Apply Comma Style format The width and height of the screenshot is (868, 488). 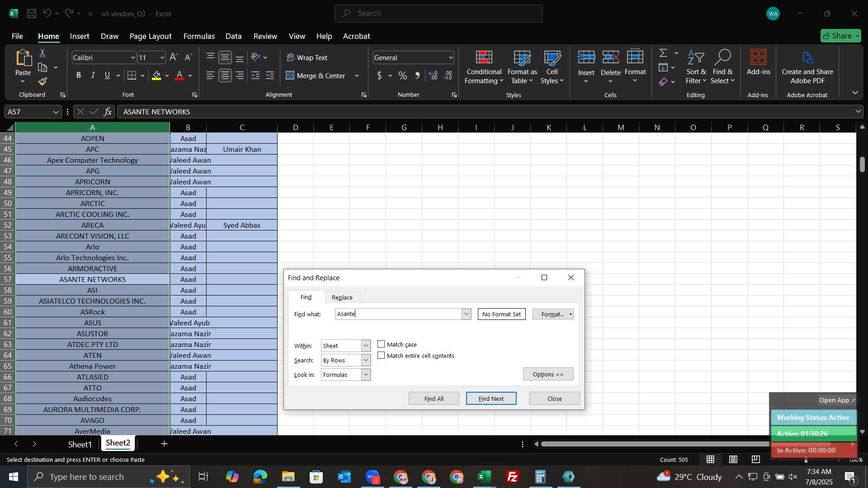coord(417,75)
